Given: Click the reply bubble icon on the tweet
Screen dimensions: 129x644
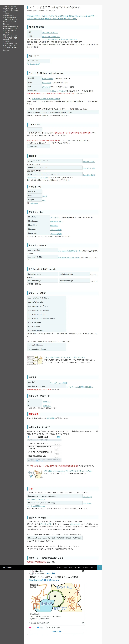Looking at the screenshot, I should coord(38,627).
